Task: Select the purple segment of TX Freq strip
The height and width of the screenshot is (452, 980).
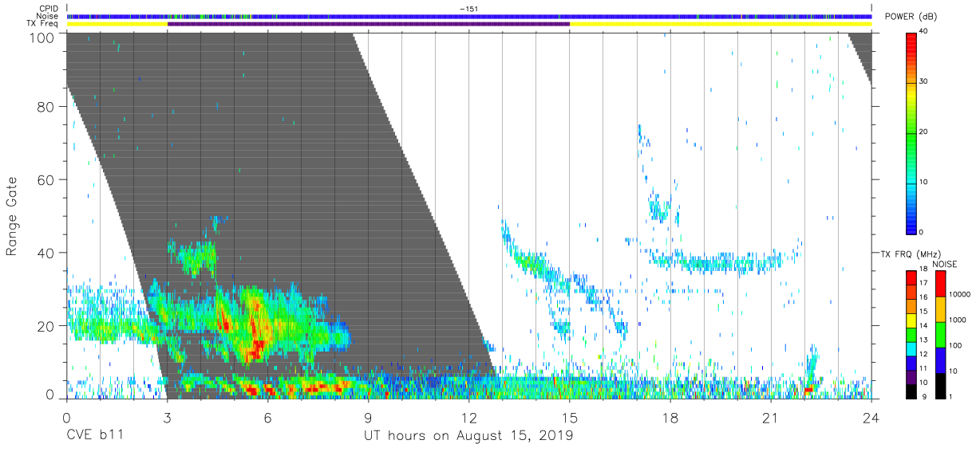Action: click(369, 24)
